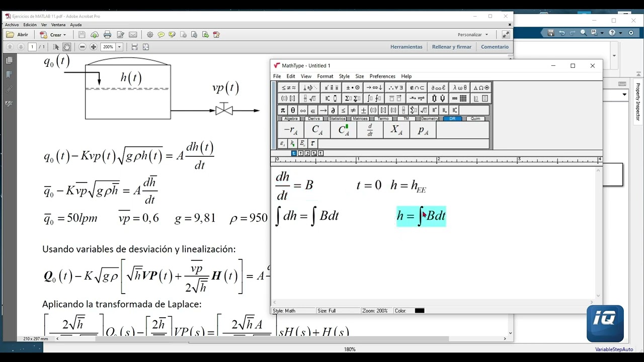Select the text selection cursor tool in Acrobat
Viewport: 644px width, 362px height.
tap(56, 47)
